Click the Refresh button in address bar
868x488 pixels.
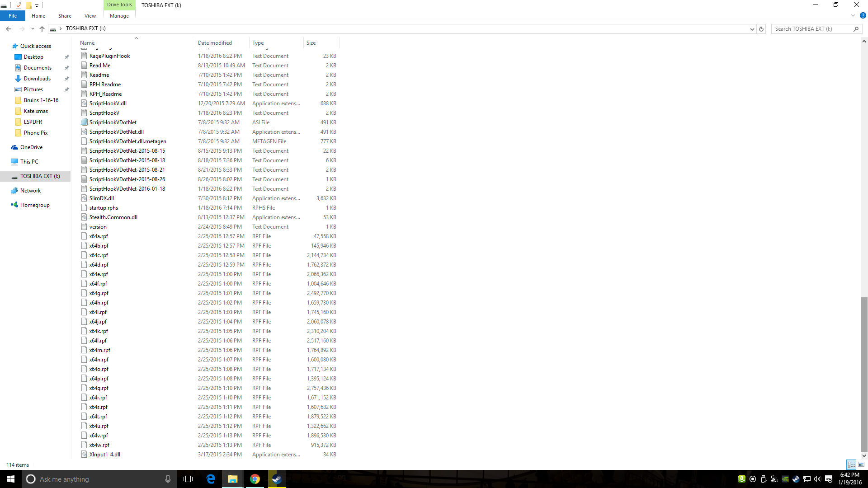click(761, 29)
